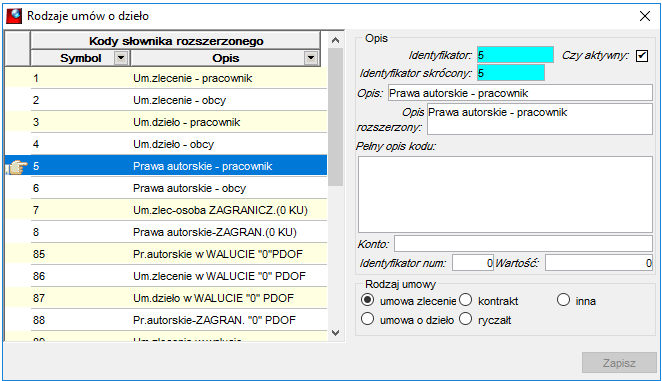Image resolution: width=662 pixels, height=381 pixels.
Task: Click the Identyfikator num field
Action: [x=473, y=263]
